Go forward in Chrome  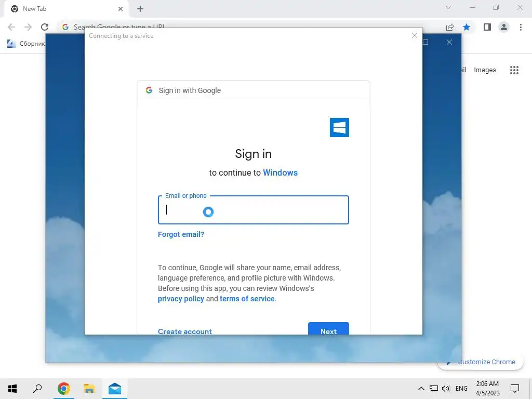pos(28,27)
